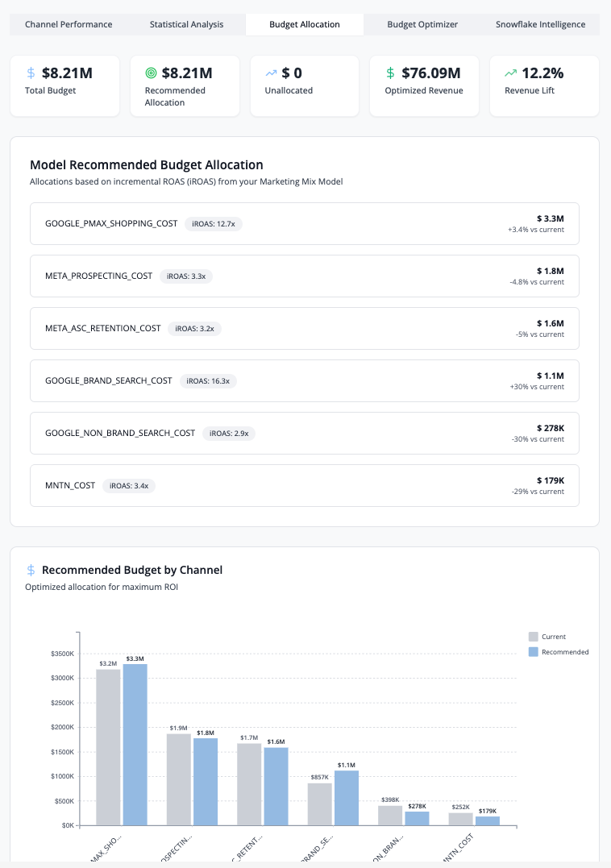Click the GOOGLE_NON_BRAND_SEARCH_COST row
Screen dimensions: 611x868
coord(305,433)
